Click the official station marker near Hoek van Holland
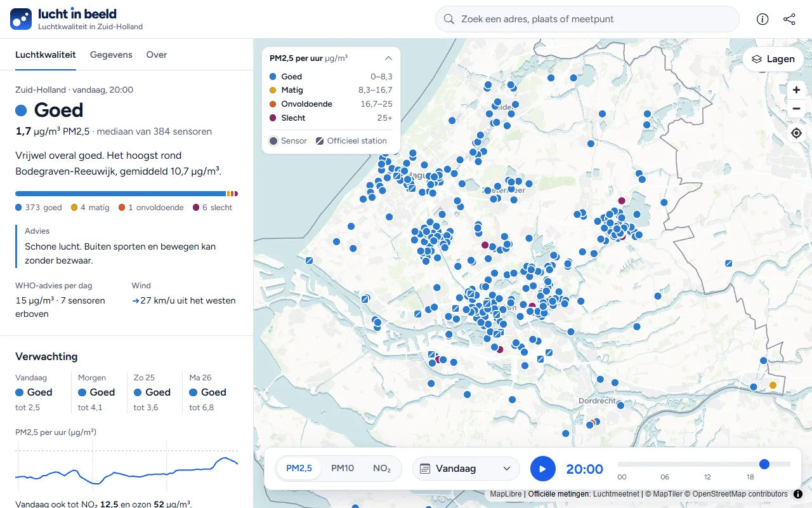Screen dimensions: 812x508 click(310, 260)
